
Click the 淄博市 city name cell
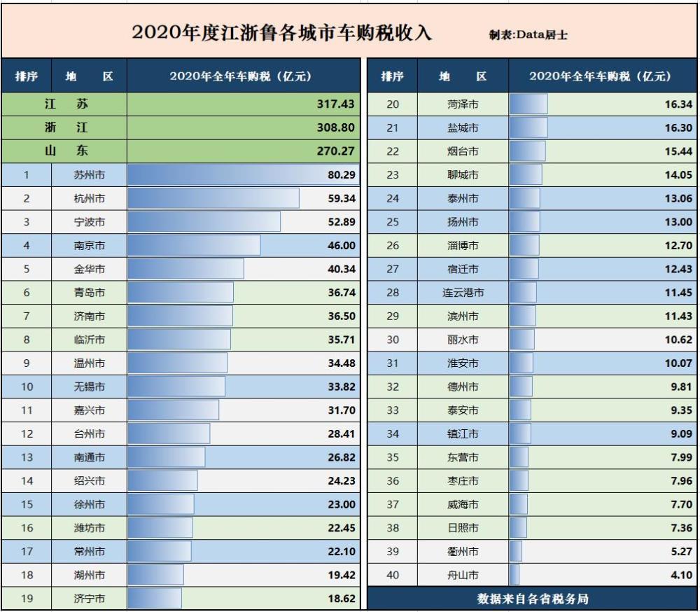pyautogui.click(x=463, y=245)
